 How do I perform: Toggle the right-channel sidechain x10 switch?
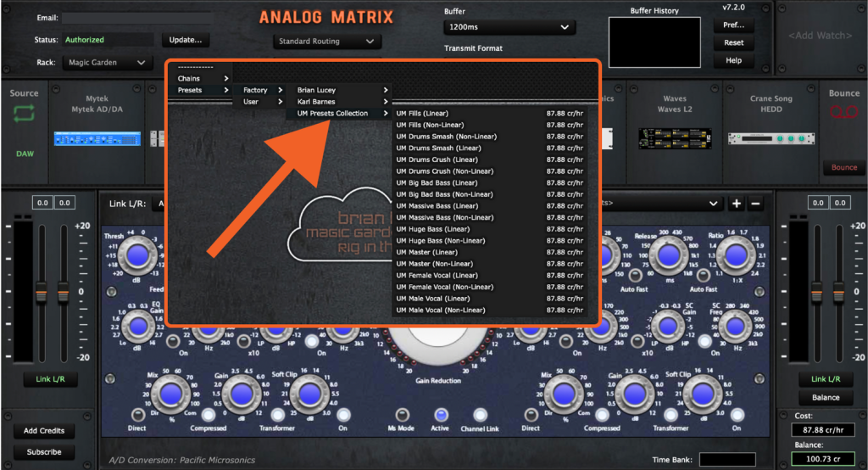click(x=637, y=341)
